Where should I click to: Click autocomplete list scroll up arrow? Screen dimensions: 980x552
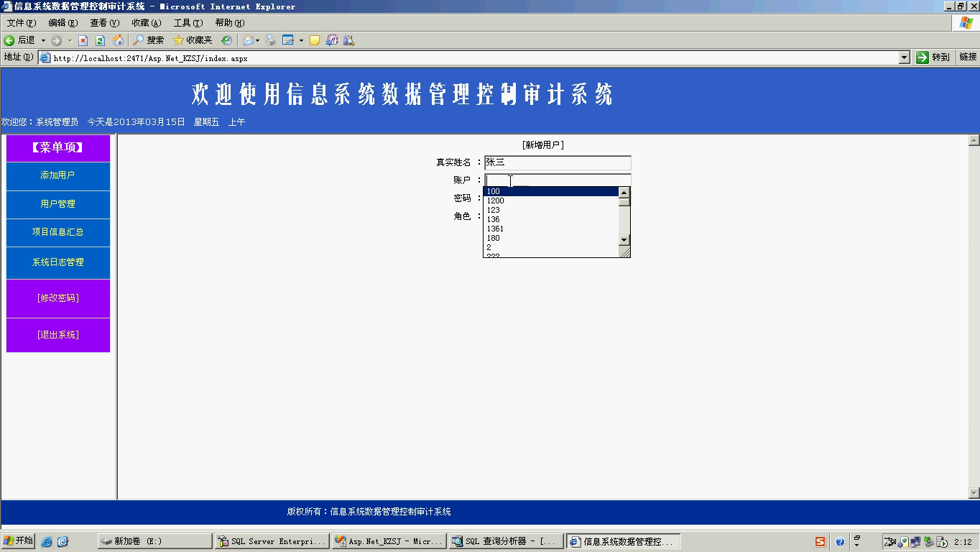coord(624,192)
